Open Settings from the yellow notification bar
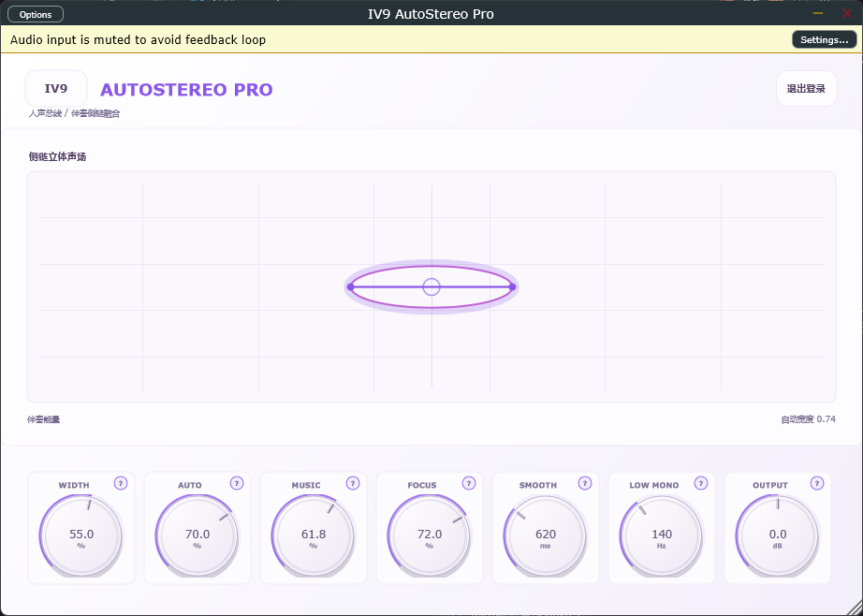The width and height of the screenshot is (863, 616). pyautogui.click(x=824, y=39)
